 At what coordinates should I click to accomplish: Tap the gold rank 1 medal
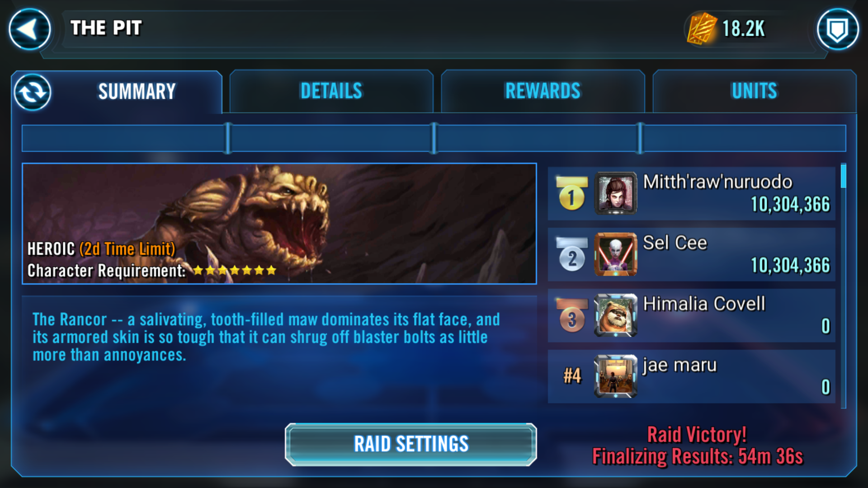[572, 193]
